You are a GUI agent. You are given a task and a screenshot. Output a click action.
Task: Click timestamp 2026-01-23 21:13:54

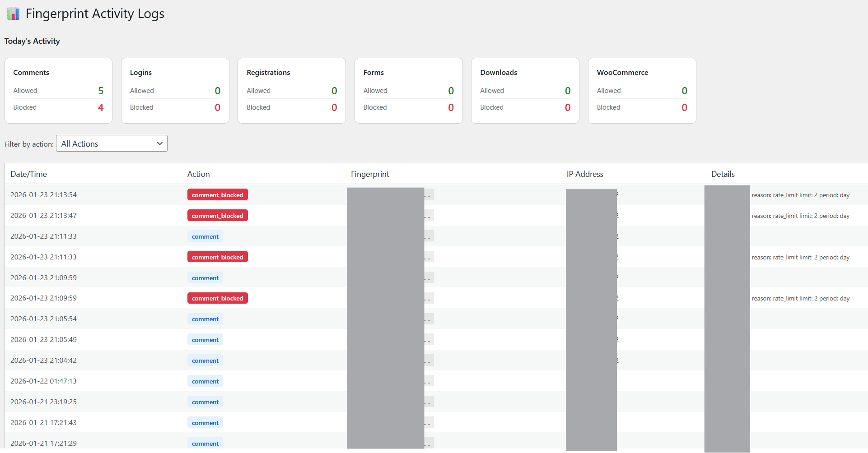tap(44, 195)
